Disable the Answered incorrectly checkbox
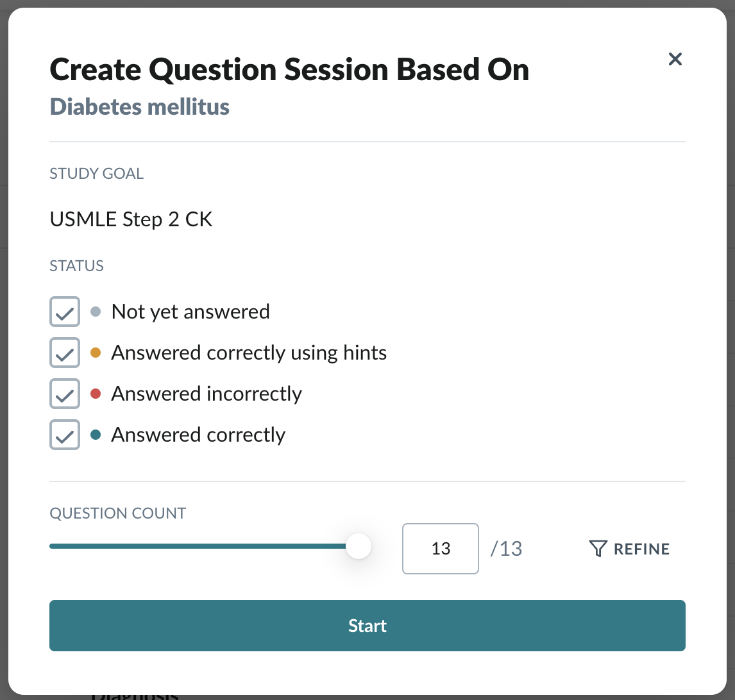This screenshot has height=700, width=735. [x=65, y=394]
